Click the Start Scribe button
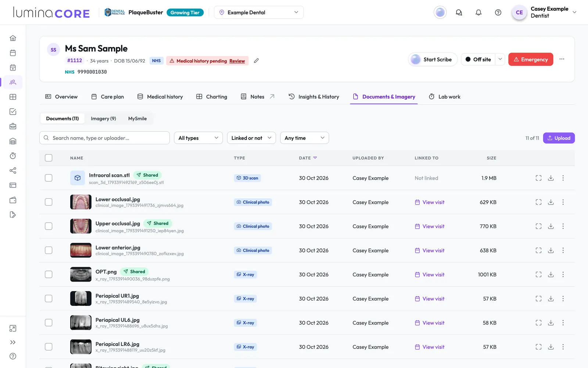This screenshot has height=368, width=588. click(433, 59)
